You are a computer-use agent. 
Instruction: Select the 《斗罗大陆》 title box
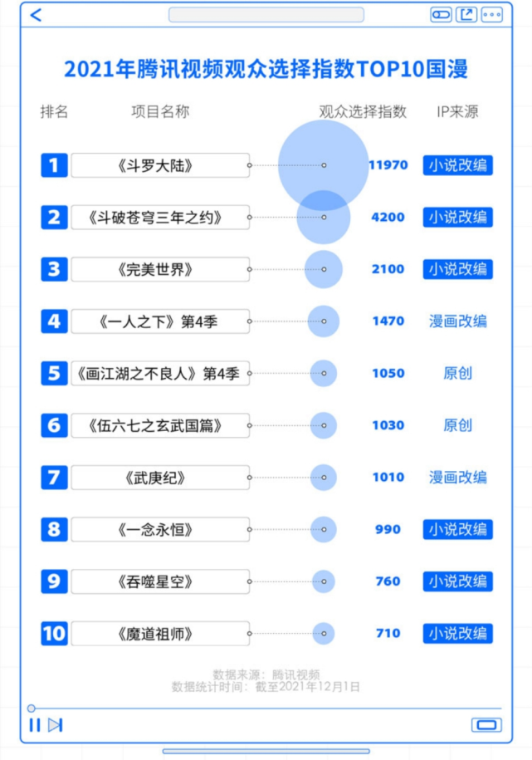[160, 165]
